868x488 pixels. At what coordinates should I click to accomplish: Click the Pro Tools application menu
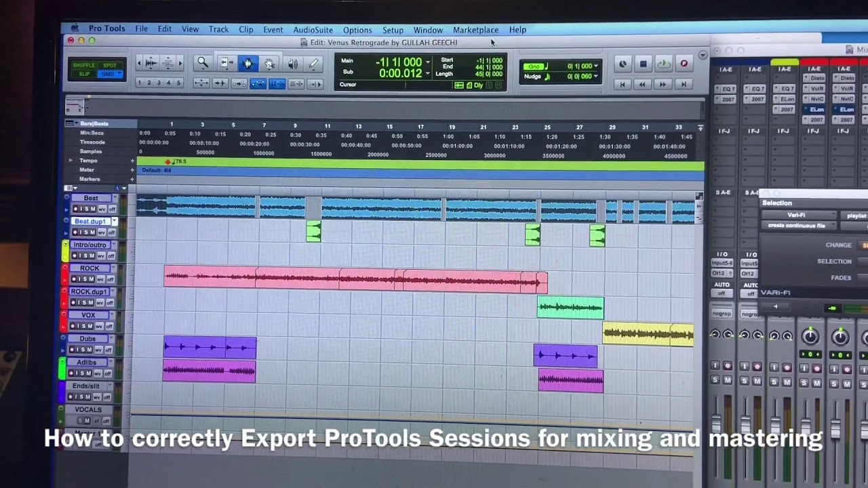pyautogui.click(x=106, y=28)
